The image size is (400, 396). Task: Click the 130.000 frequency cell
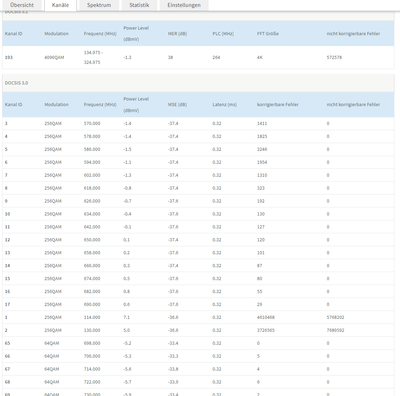(92, 330)
